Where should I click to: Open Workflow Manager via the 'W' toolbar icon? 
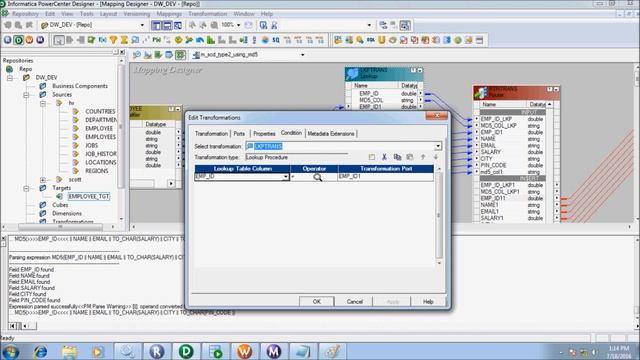coord(29,40)
